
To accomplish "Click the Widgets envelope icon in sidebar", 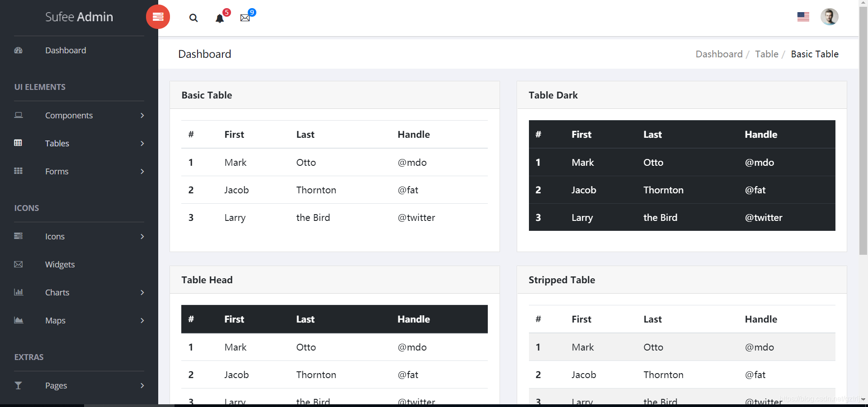I will point(18,264).
